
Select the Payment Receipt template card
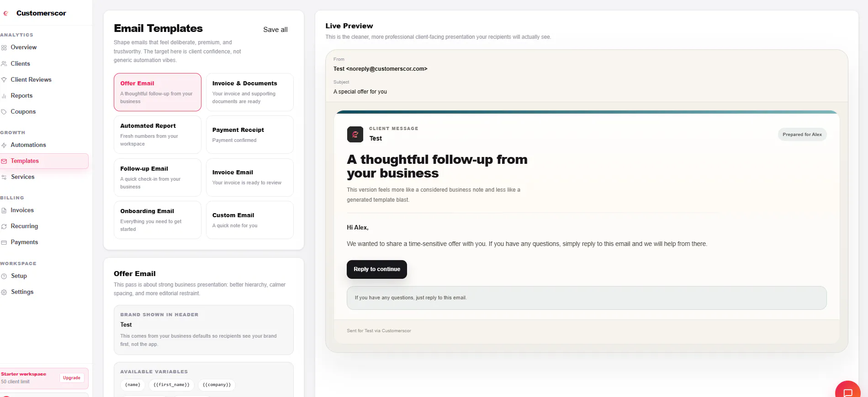point(250,135)
